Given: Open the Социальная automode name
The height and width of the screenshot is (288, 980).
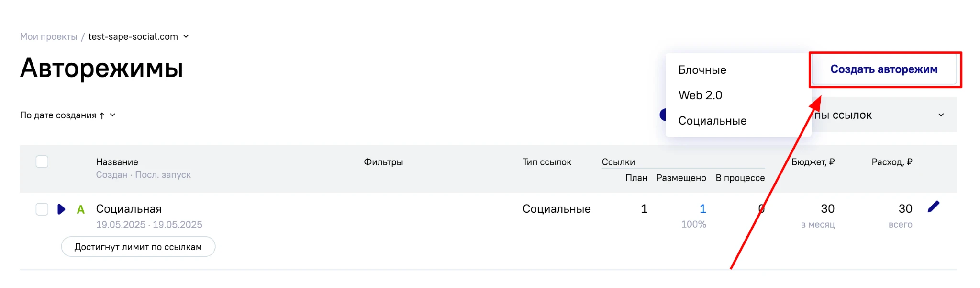Looking at the screenshot, I should pyautogui.click(x=129, y=209).
